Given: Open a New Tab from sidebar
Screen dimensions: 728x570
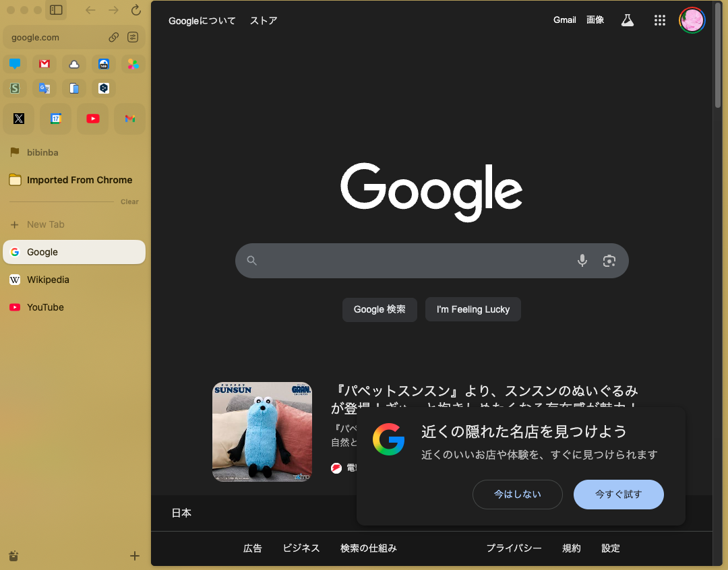Looking at the screenshot, I should (74, 224).
